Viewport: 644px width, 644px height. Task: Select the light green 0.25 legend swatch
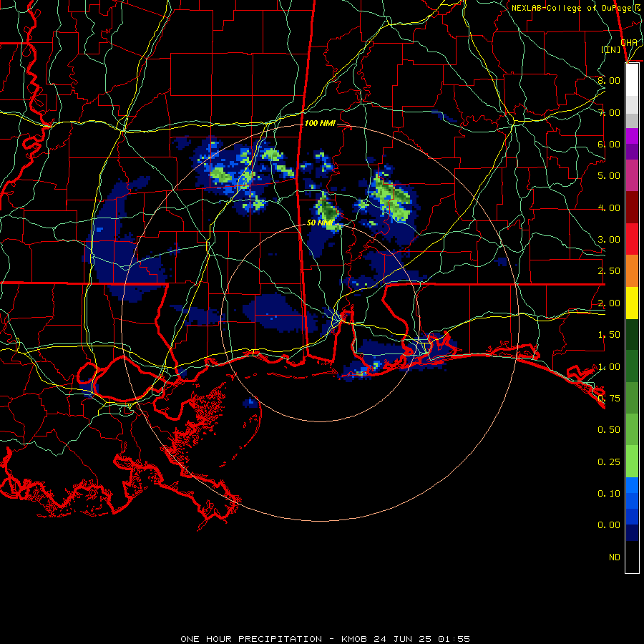pyautogui.click(x=632, y=462)
